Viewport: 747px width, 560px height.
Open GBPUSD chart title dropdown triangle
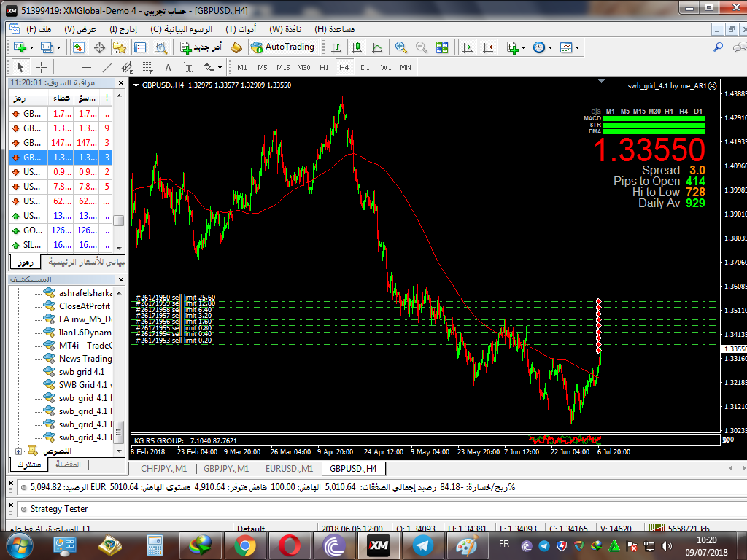pyautogui.click(x=136, y=85)
